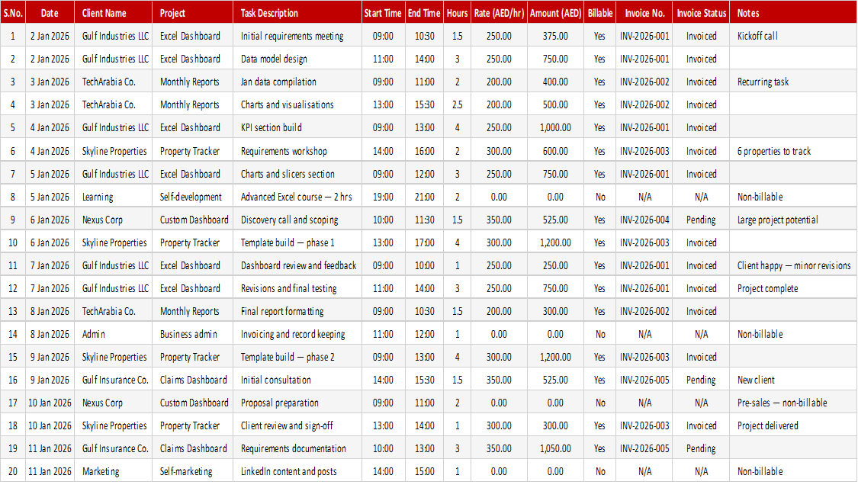
Task: Click the 'Data model design' task cell
Action: coord(297,59)
